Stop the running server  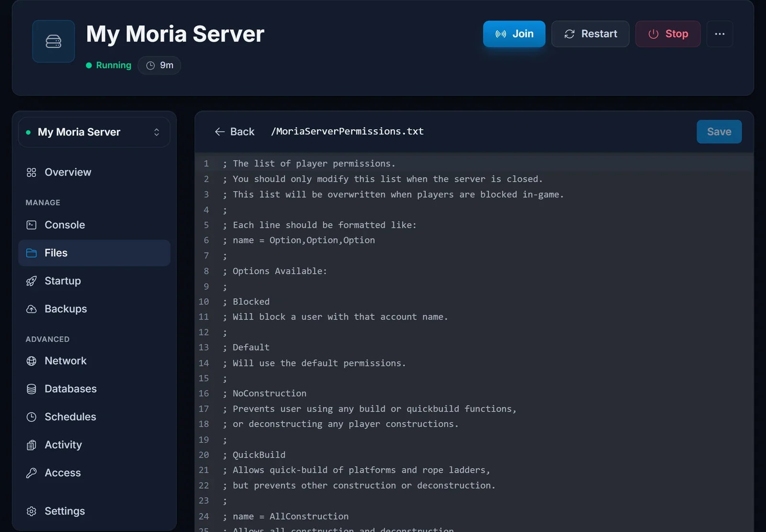667,34
